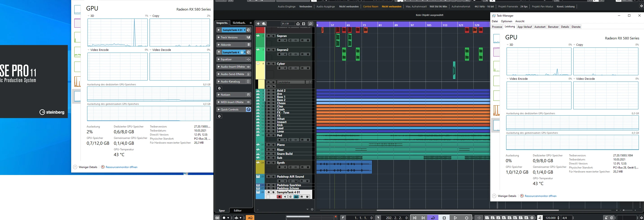Click the Quick Controls power icon
This screenshot has height=220, width=644.
click(248, 110)
